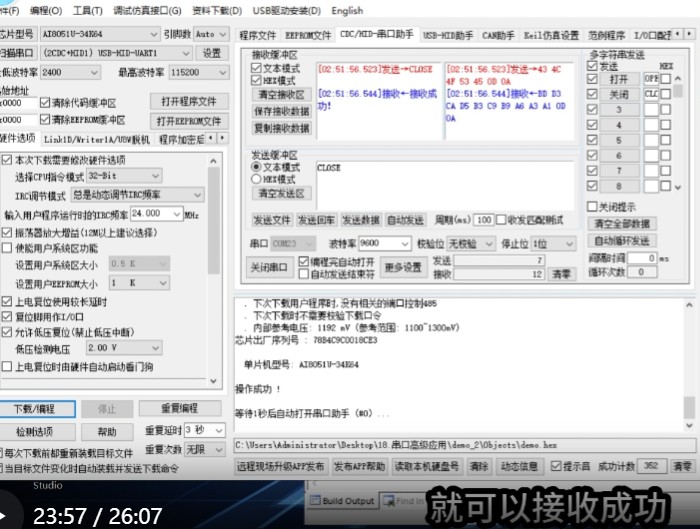Image resolution: width=700 pixels, height=529 pixels.
Task: Open 重复延时 3 秒 dropdown
Action: click(x=204, y=430)
